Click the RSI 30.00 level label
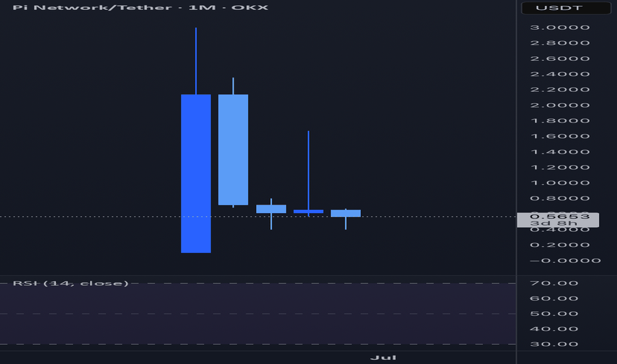Image resolution: width=617 pixels, height=364 pixels. [554, 344]
